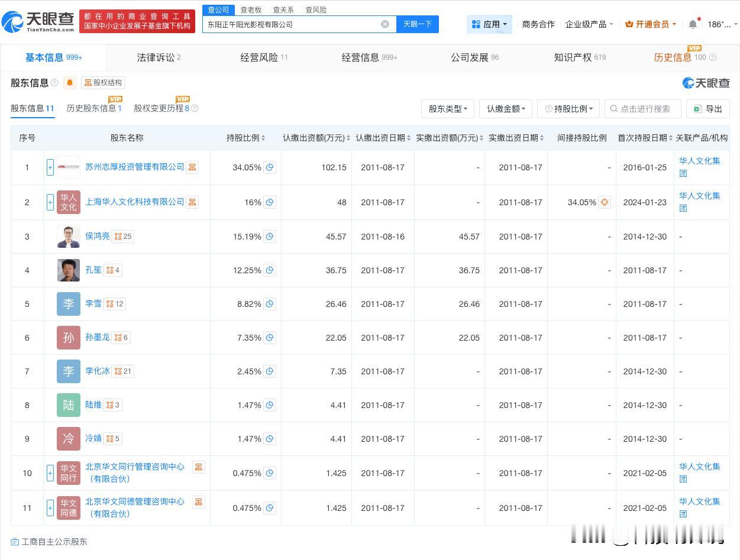The height and width of the screenshot is (560, 740).
Task: Click the 天眼一下 search button
Action: pyautogui.click(x=418, y=24)
